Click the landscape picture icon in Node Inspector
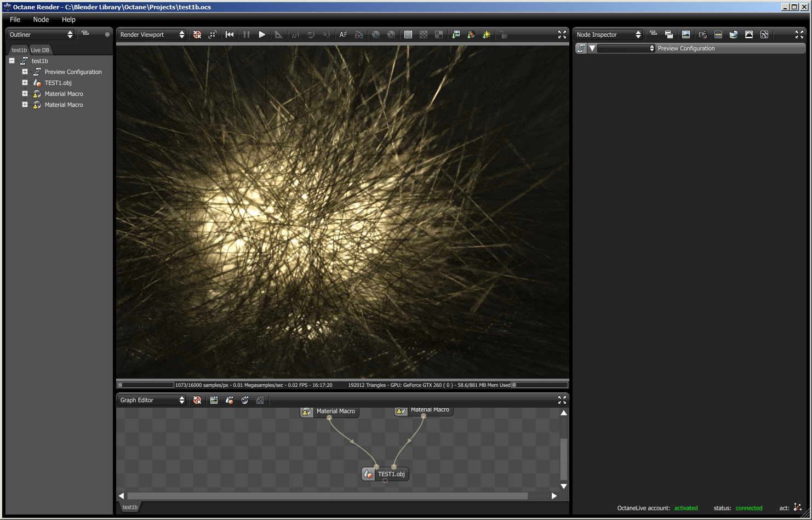812x520 pixels. 686,35
